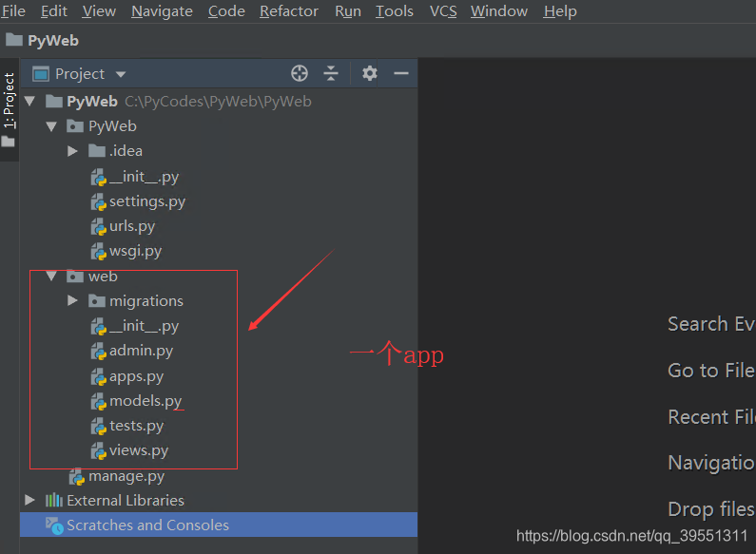This screenshot has height=554, width=756.
Task: Open the Refactor menu
Action: pos(289,11)
